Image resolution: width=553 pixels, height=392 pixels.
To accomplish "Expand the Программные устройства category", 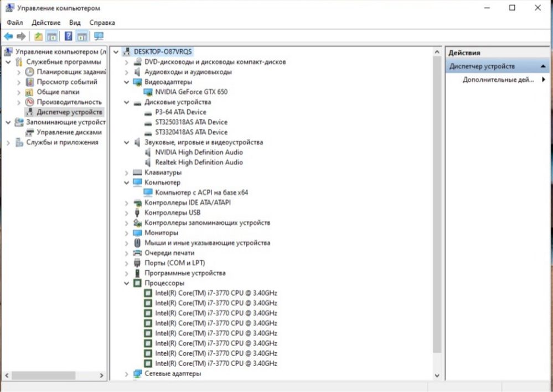I will [126, 273].
